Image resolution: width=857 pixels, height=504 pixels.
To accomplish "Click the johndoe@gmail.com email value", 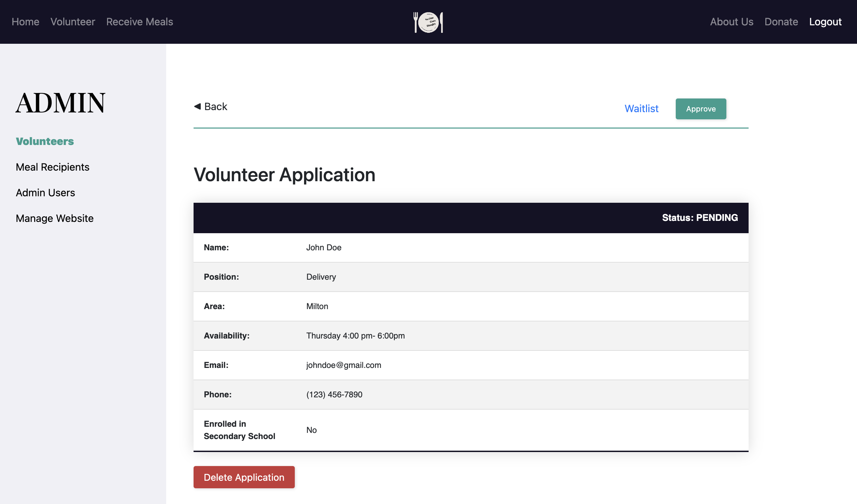I will click(343, 365).
